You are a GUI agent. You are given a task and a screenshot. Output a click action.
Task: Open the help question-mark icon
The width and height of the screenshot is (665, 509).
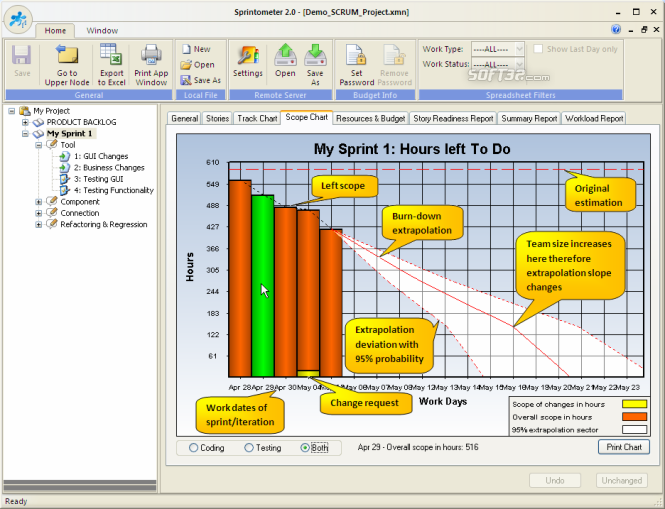point(616,29)
